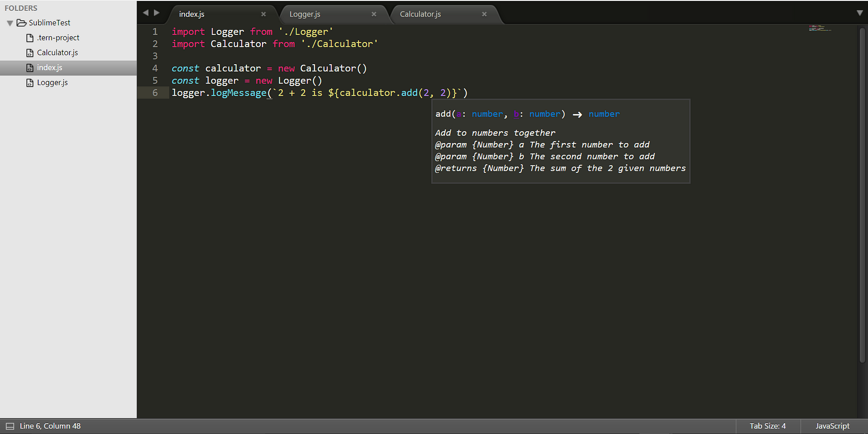Open the JavaScript syntax selector
Screen dimensions: 868x434
pyautogui.click(x=833, y=426)
